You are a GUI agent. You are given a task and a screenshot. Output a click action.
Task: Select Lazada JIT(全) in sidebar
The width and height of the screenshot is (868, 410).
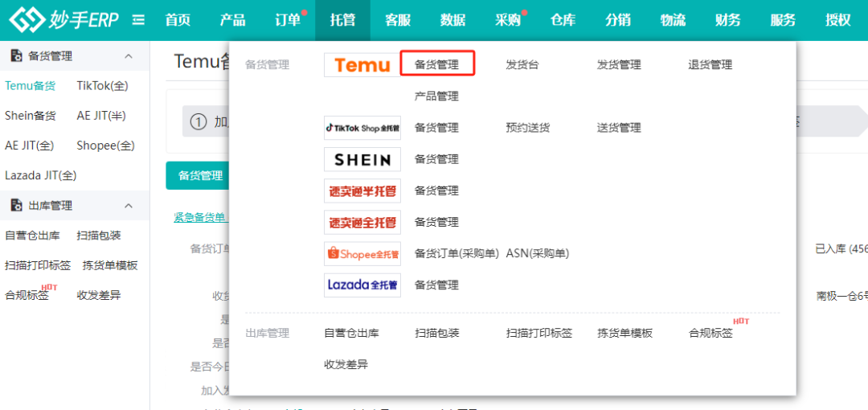click(x=40, y=175)
